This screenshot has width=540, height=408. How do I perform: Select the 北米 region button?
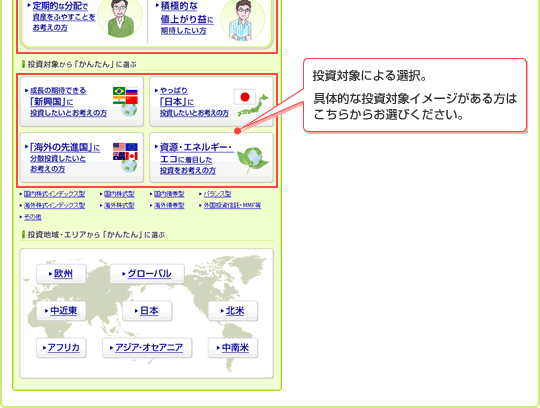(233, 311)
